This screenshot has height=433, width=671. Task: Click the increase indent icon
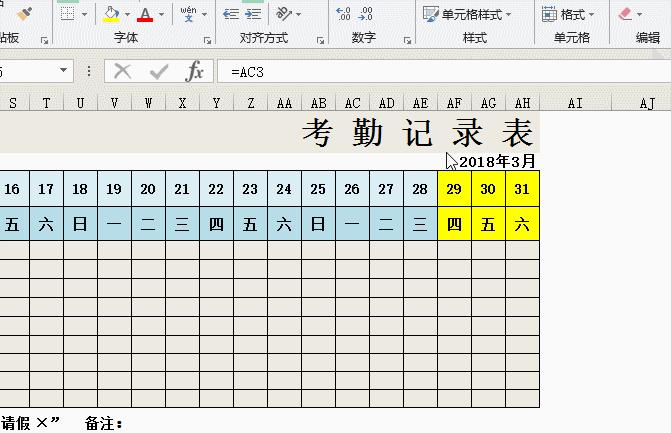pos(253,14)
